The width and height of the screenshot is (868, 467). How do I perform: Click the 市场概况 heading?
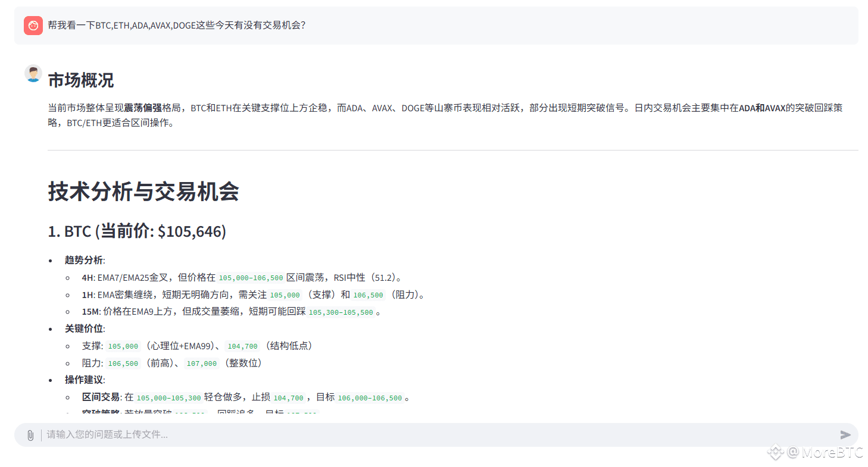[80, 80]
